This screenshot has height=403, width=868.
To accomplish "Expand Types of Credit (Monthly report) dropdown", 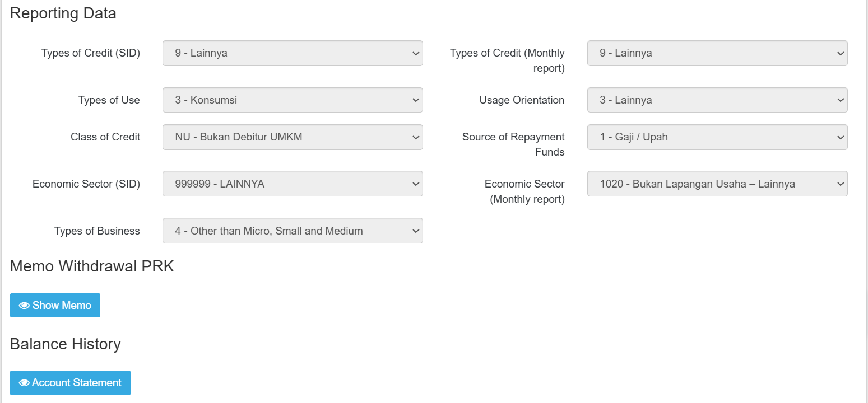I will (717, 53).
